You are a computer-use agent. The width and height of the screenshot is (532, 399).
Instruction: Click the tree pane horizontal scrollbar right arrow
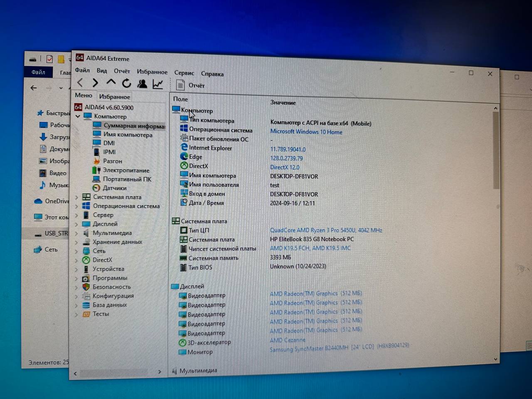pos(159,372)
